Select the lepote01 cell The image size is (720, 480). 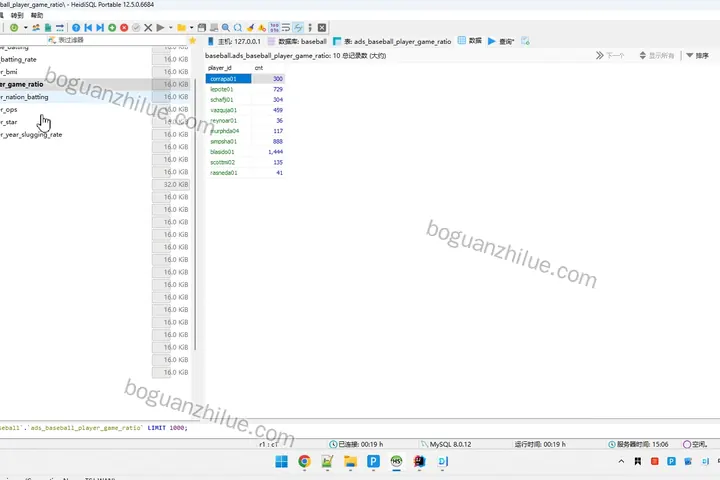[x=228, y=90]
